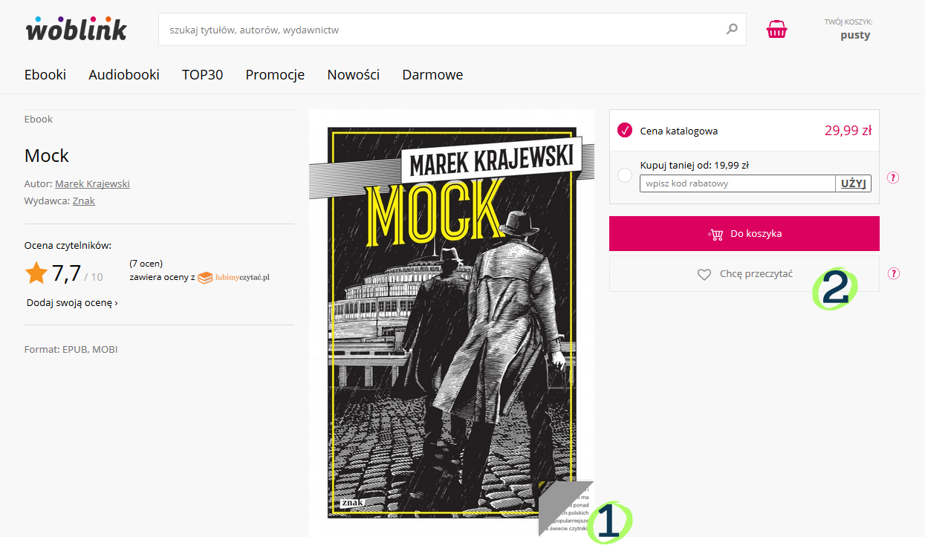Click the Mock book cover image

tap(452, 322)
